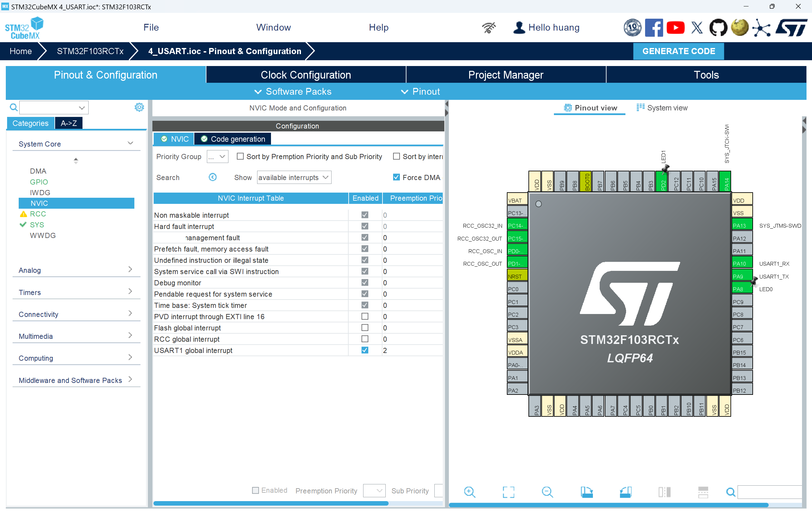
Task: Uncheck the Force DMA checkbox
Action: [x=396, y=177]
